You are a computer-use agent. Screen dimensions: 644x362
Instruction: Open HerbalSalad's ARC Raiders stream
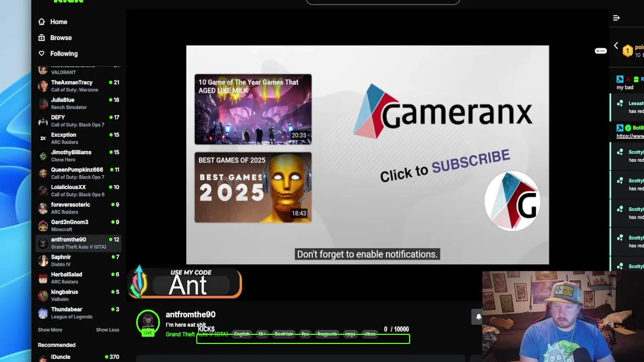point(78,278)
